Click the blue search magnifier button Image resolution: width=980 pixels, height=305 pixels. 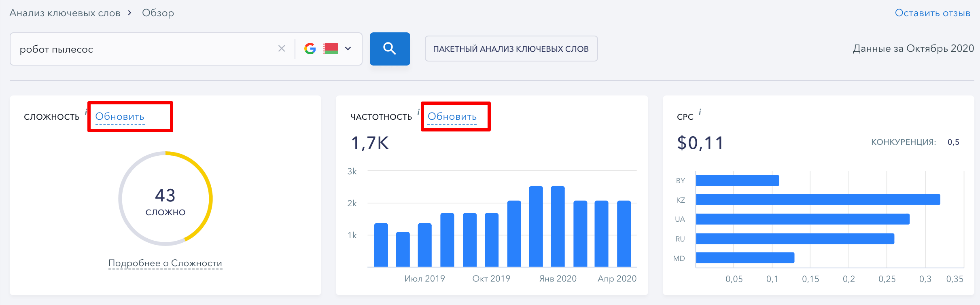click(390, 49)
